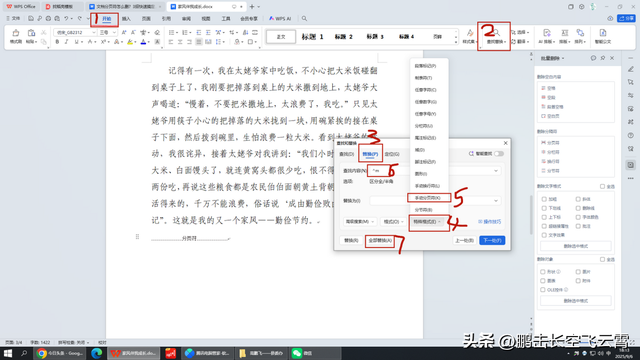Click the Replace All button
640x360 pixels.
tap(380, 240)
